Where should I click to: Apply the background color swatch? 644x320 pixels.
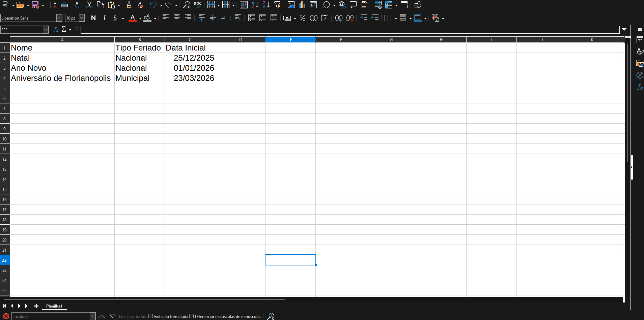click(x=147, y=18)
